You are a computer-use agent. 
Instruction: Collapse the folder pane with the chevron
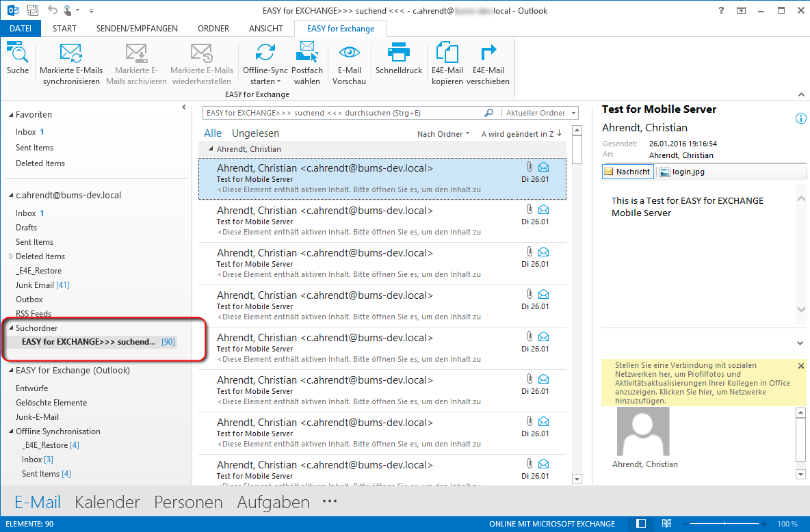[x=184, y=107]
